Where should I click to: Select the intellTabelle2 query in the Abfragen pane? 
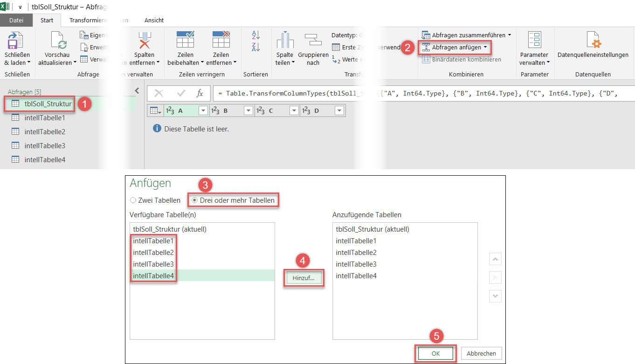(x=45, y=131)
